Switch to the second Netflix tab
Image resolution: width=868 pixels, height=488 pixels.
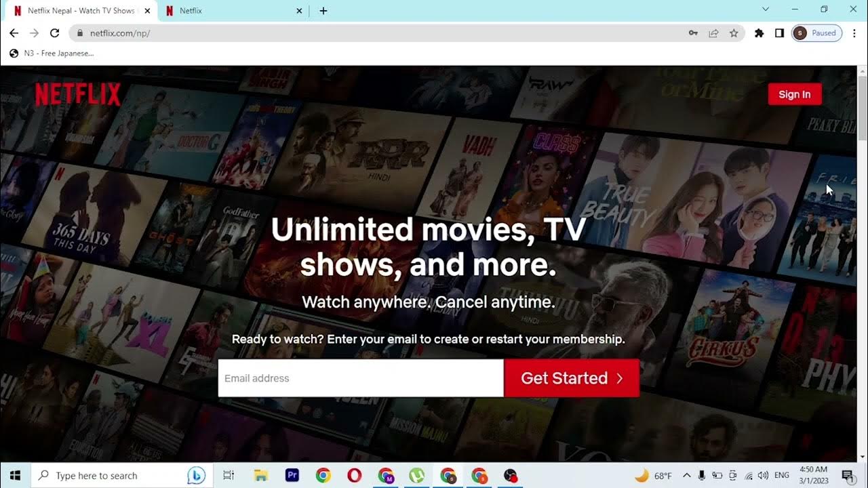(234, 11)
